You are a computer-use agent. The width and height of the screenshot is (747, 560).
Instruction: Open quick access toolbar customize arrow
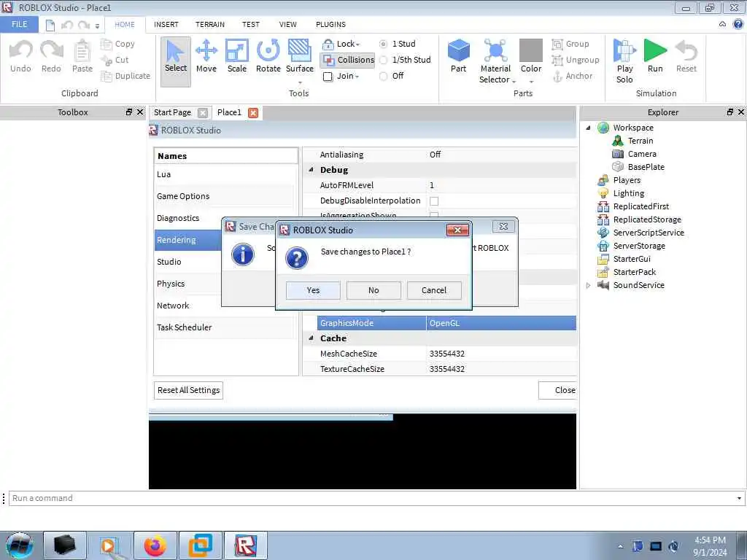click(x=97, y=26)
